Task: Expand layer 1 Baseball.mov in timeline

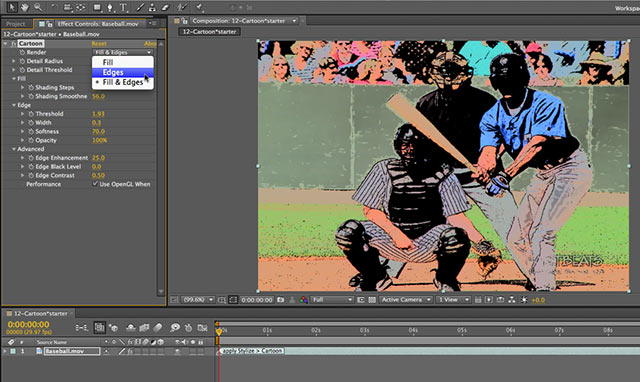Action: click(x=5, y=351)
